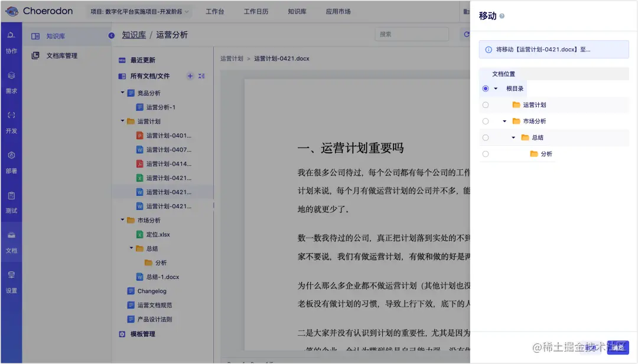Collapse the 总结 folder in document tree
638x364 pixels.
131,248
